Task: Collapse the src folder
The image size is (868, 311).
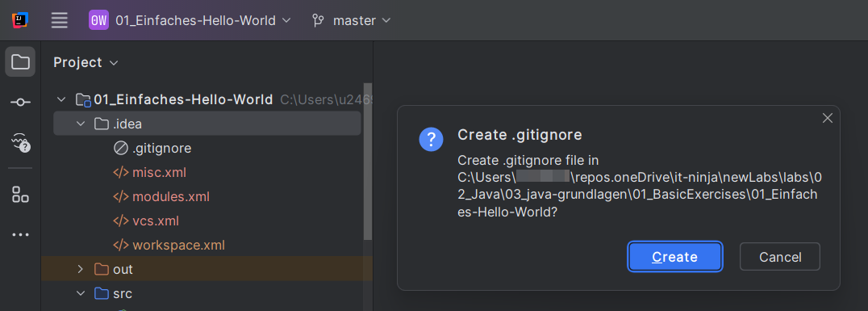Action: (81, 293)
